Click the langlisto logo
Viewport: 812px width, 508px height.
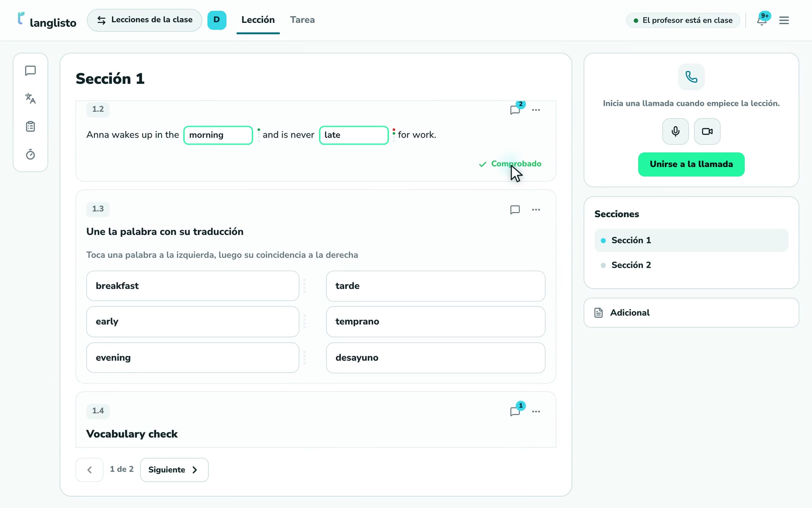click(47, 20)
